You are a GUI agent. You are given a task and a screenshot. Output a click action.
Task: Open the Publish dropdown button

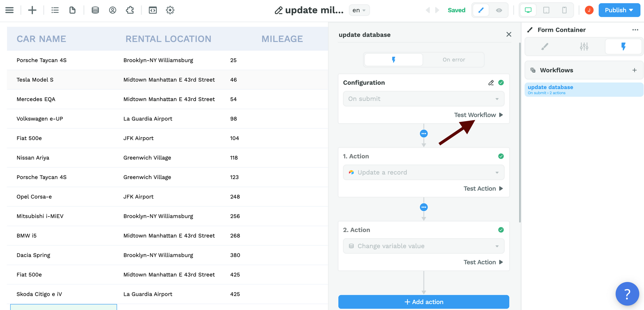(x=619, y=10)
